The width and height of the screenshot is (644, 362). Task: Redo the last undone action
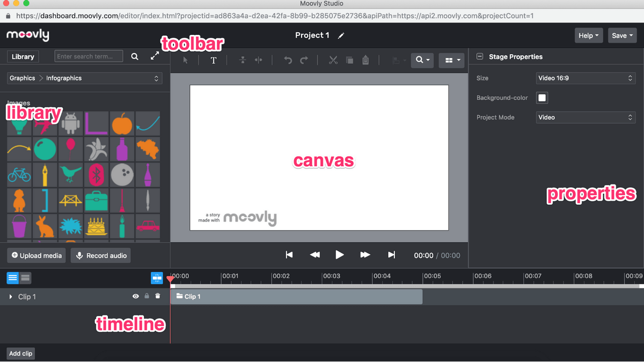pos(304,60)
